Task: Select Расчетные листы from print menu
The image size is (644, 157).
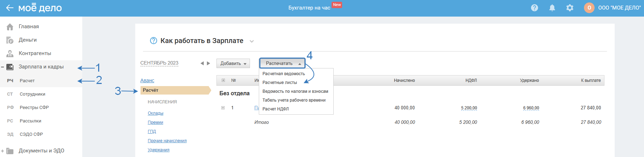Action: 280,83
